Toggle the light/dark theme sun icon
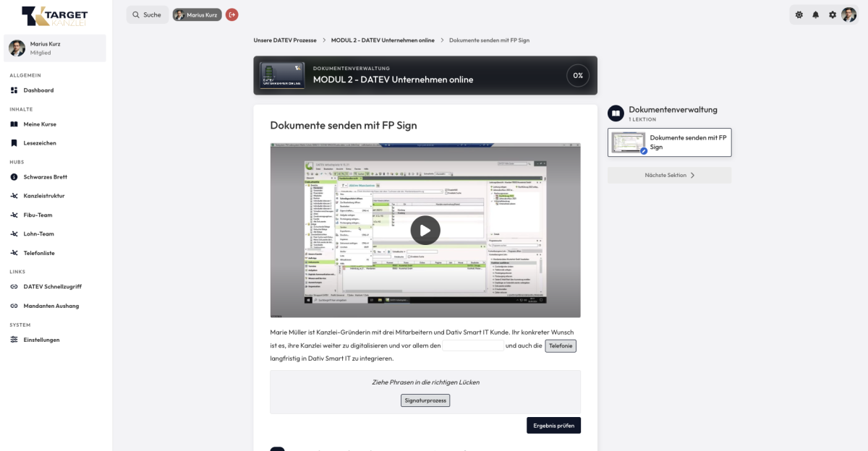Image resolution: width=868 pixels, height=451 pixels. coord(799,14)
